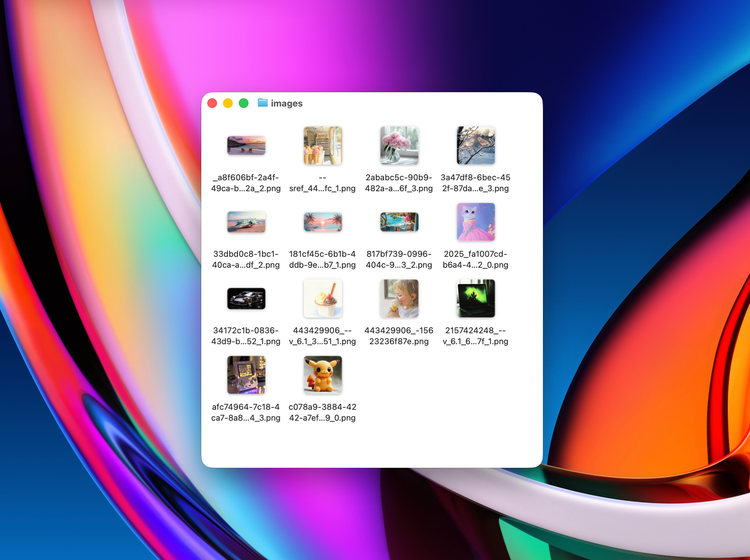The image size is (750, 560).
Task: Click the blue folder icon beside "images" title
Action: (x=262, y=103)
